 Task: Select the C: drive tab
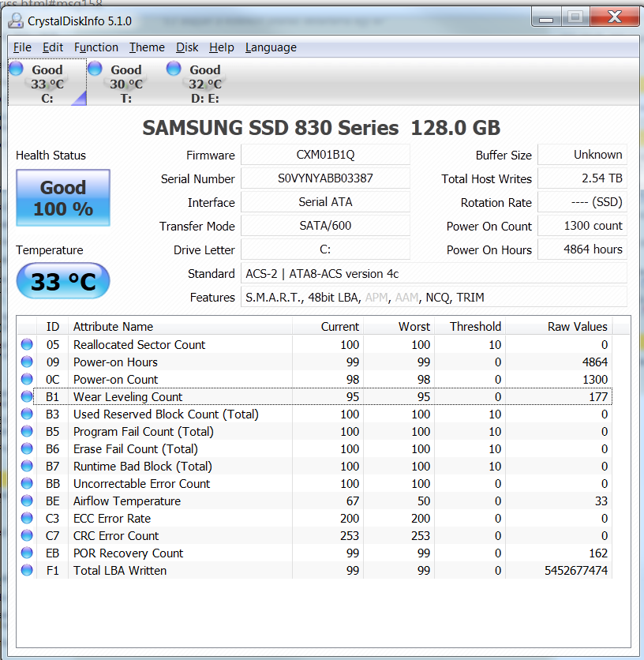tap(47, 82)
